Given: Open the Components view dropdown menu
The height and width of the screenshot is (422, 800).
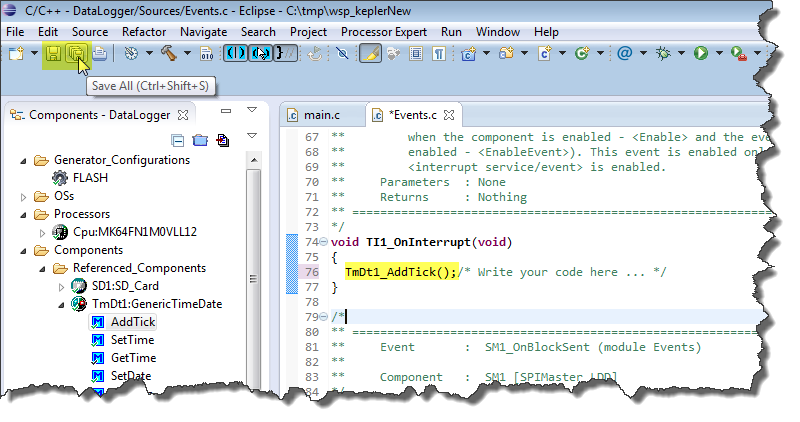Looking at the screenshot, I should coord(252,136).
